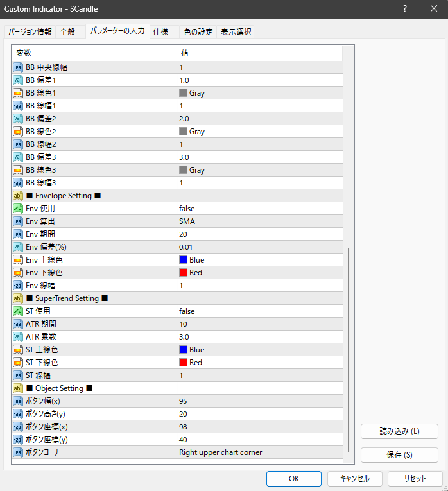Toggle the ST 使用 false value
The width and height of the screenshot is (448, 491).
(259, 311)
